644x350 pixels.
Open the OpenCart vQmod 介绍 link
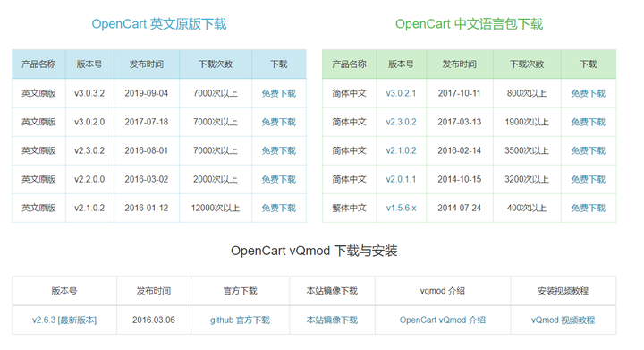click(443, 320)
